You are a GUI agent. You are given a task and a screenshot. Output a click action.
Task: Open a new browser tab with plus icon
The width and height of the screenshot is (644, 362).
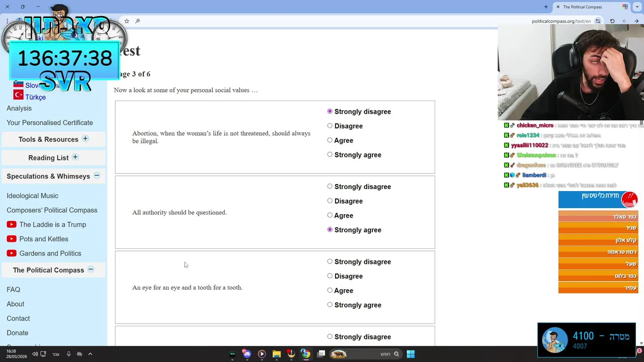tap(546, 7)
